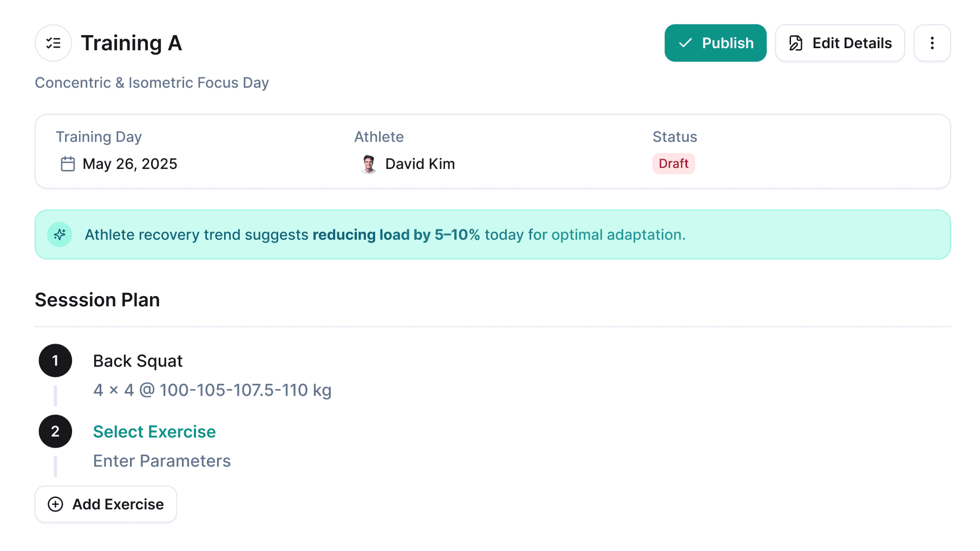Add Exercise to the session plan
This screenshot has width=980, height=551.
coord(106,504)
